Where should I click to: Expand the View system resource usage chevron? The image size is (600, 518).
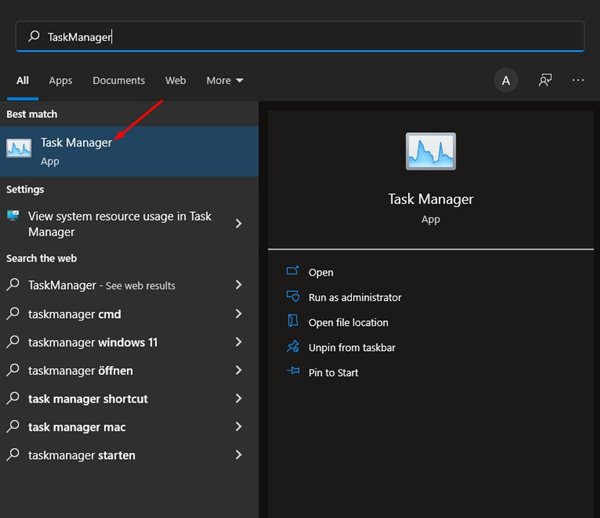[x=238, y=223]
